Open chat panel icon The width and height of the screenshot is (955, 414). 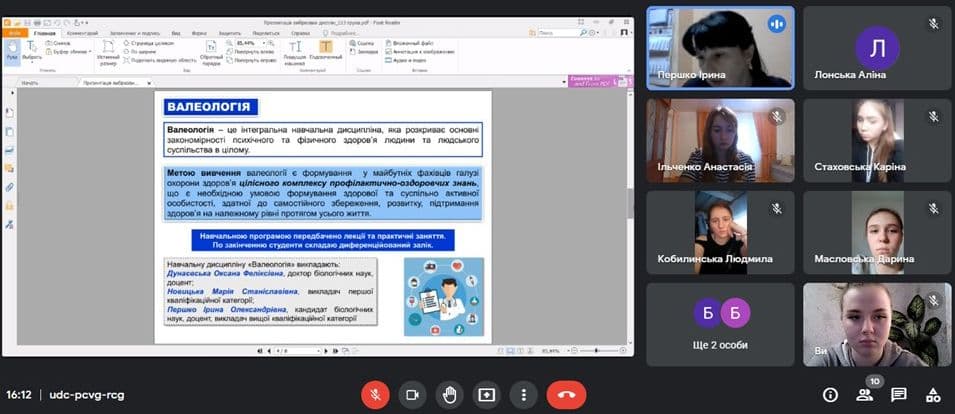899,395
